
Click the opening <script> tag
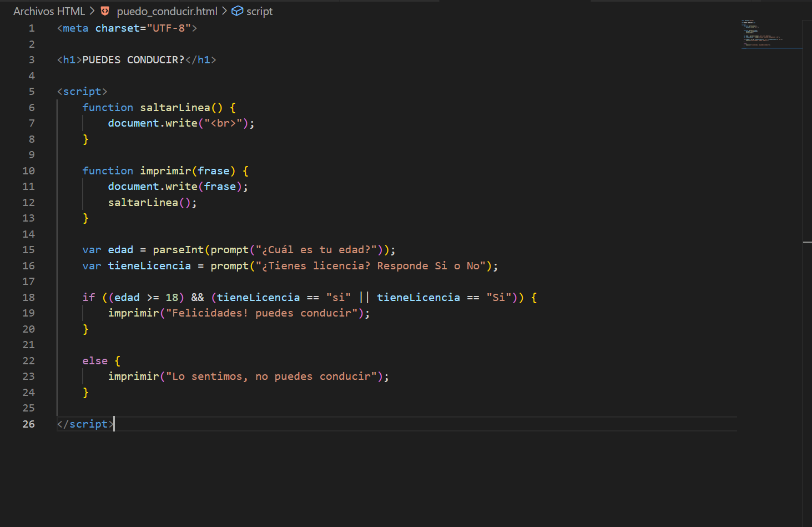click(82, 92)
